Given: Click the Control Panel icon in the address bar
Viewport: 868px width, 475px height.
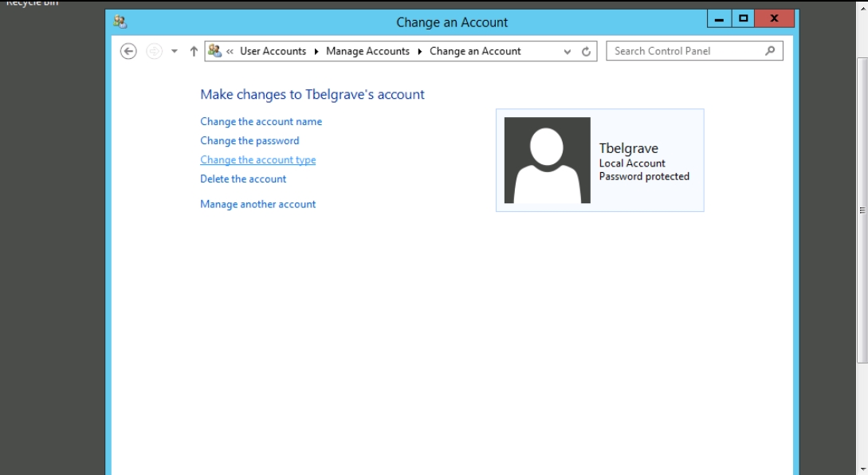Looking at the screenshot, I should pyautogui.click(x=214, y=51).
